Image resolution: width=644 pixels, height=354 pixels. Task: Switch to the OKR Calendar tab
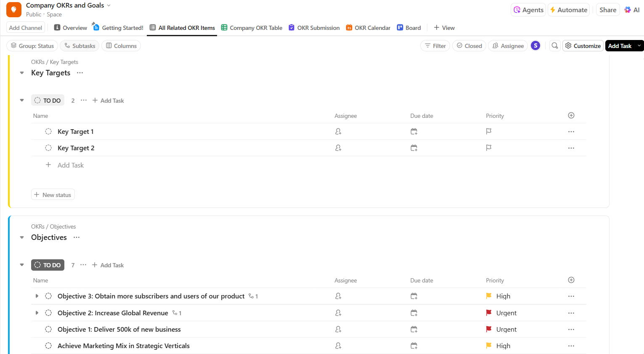pos(368,28)
